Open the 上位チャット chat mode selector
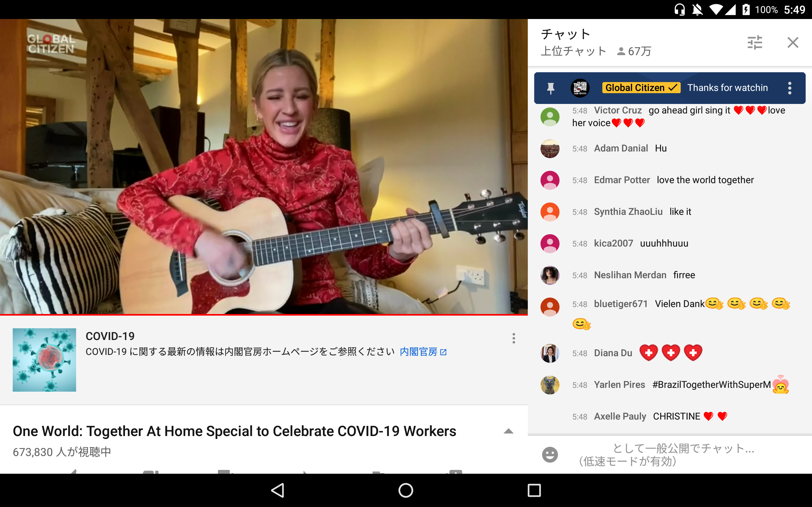Viewport: 812px width, 507px height. (x=573, y=51)
